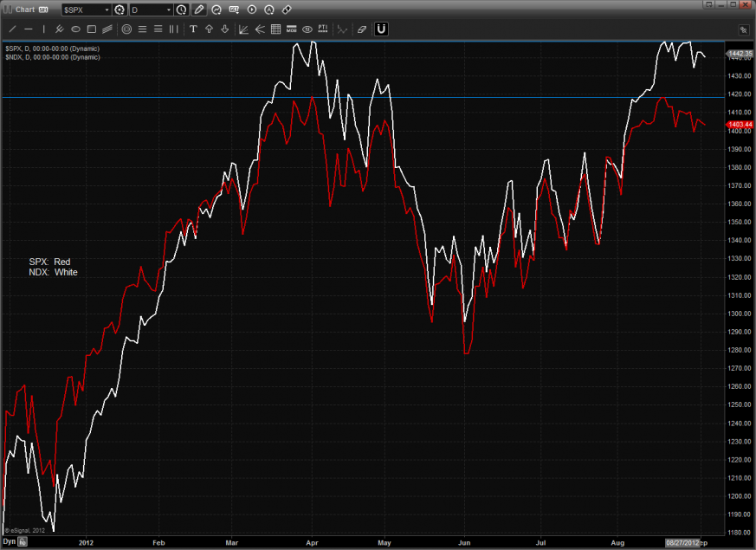Place a down arrow marker
The width and height of the screenshot is (756, 550).
[x=224, y=29]
